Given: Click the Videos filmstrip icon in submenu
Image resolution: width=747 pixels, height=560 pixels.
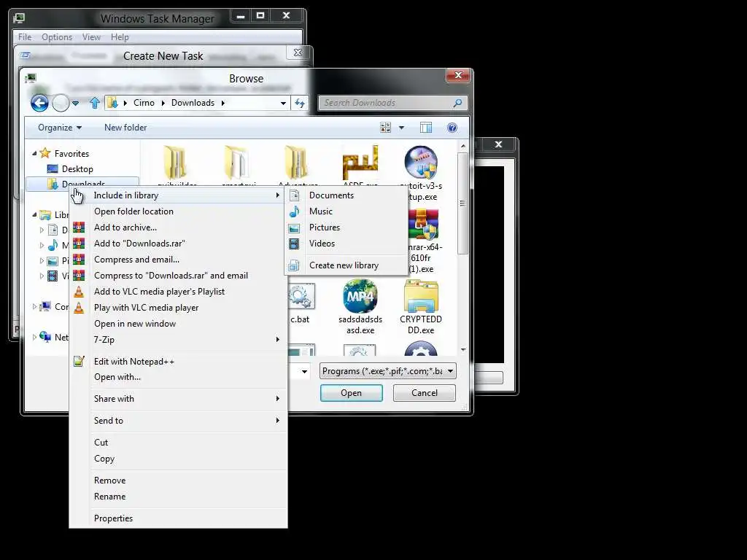Looking at the screenshot, I should tap(295, 244).
